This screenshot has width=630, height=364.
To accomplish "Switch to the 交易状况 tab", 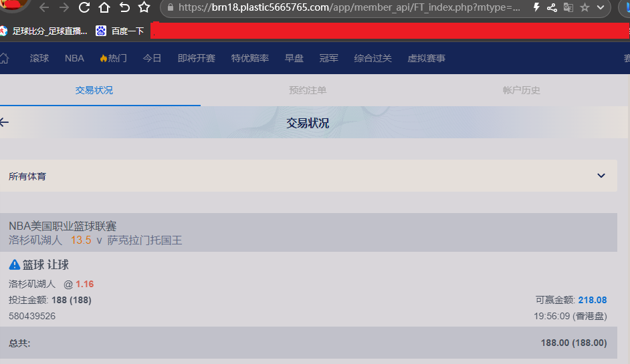I will coord(94,90).
